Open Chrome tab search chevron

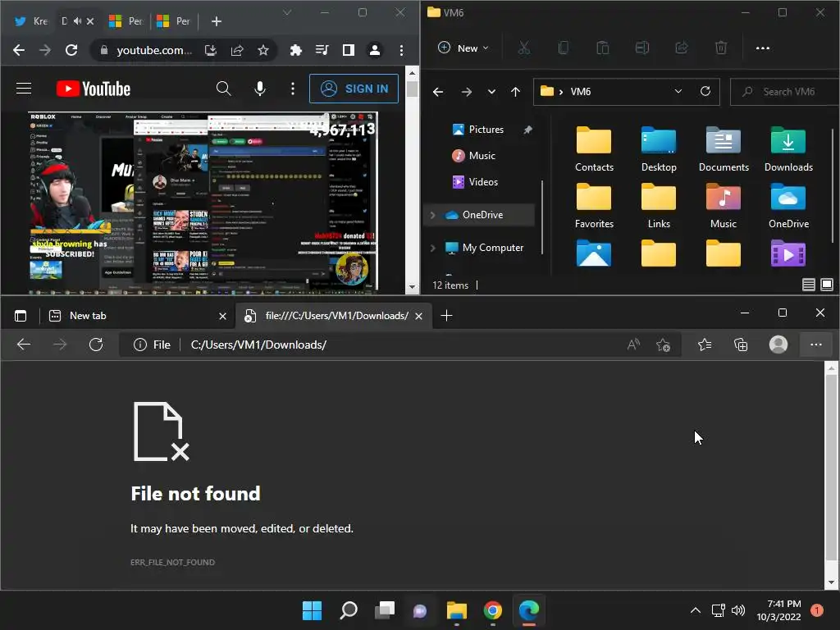tap(287, 12)
